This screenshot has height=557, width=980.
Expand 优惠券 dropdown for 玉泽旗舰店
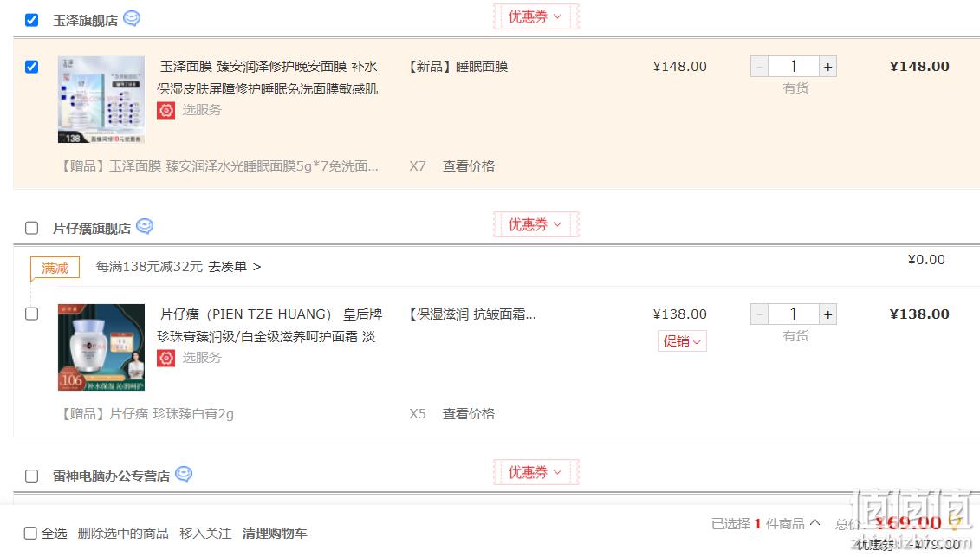pos(535,16)
